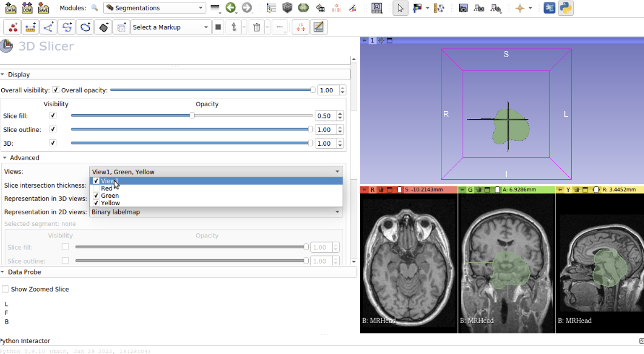Open the green Segmentations module icon
The image size is (644, 354).
pyautogui.click(x=303, y=8)
